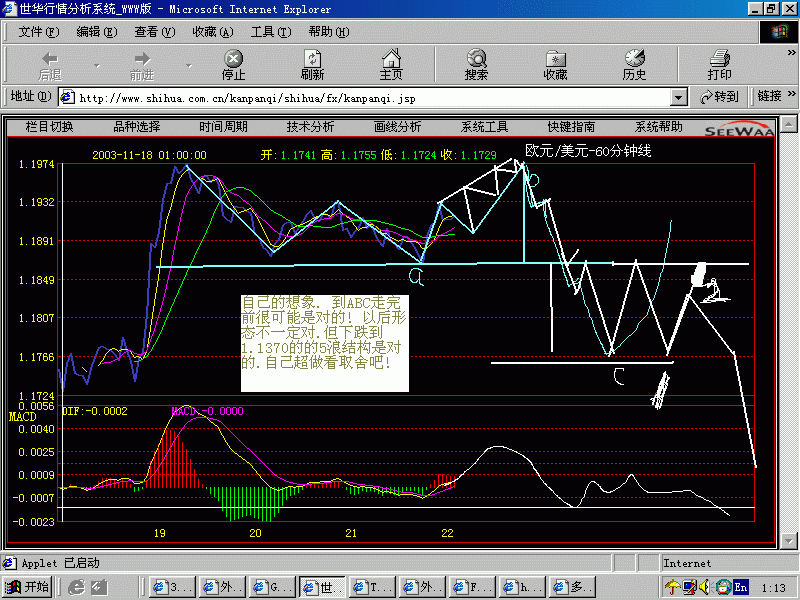Expand toolbar overflow chevron beside 打印
Screen dimensions: 800x600
coord(792,53)
